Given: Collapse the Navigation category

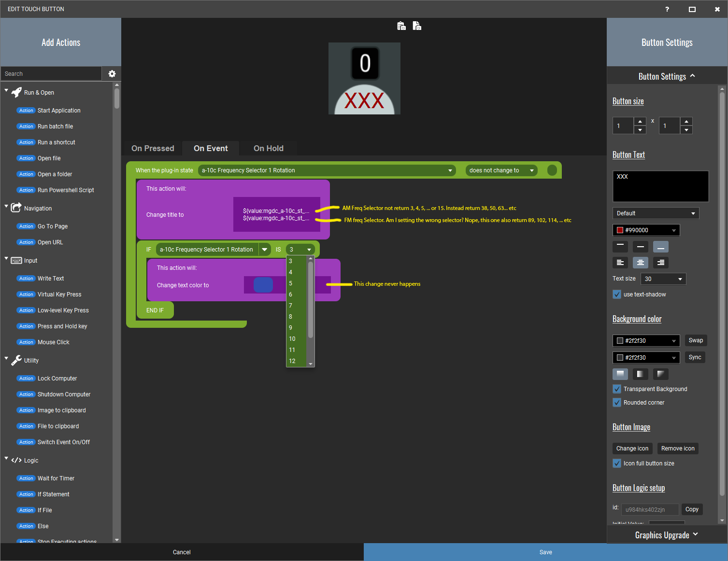Looking at the screenshot, I should (6, 206).
